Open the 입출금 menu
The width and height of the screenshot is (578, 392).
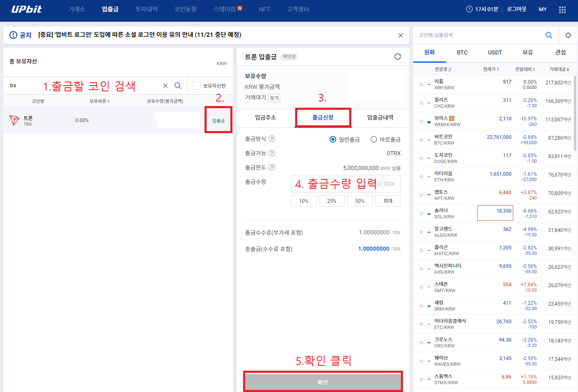pyautogui.click(x=110, y=9)
